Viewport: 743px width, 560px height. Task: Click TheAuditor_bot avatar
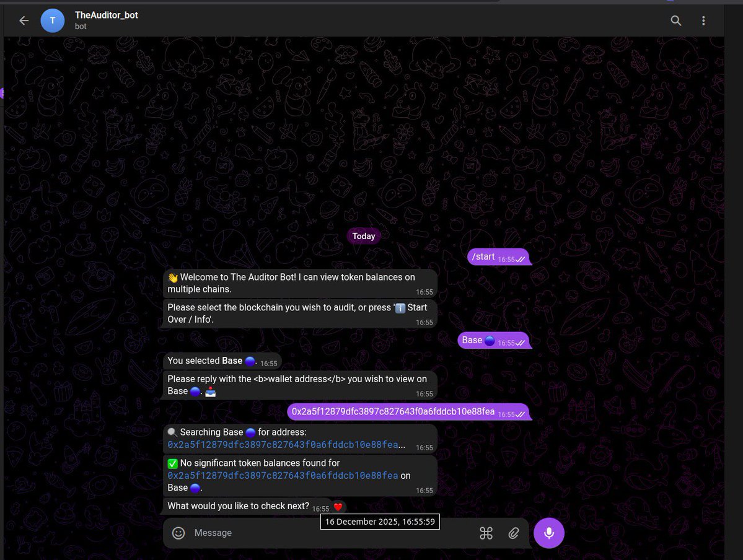tap(53, 20)
